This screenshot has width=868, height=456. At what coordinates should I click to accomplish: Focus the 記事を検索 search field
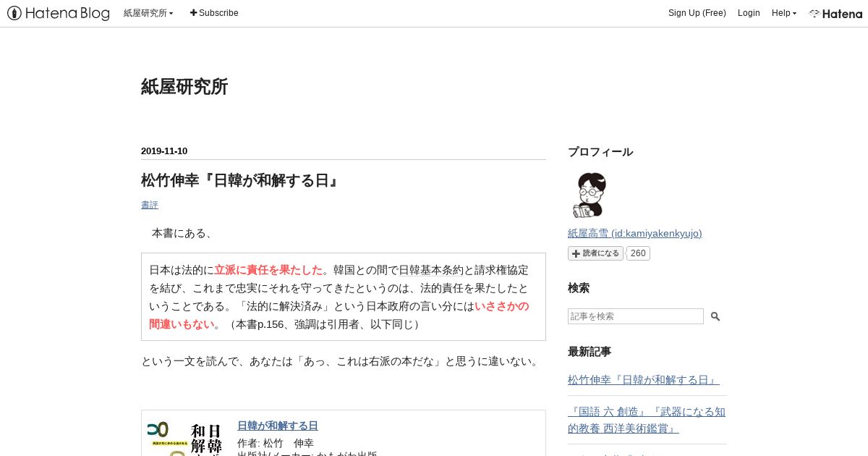[636, 316]
